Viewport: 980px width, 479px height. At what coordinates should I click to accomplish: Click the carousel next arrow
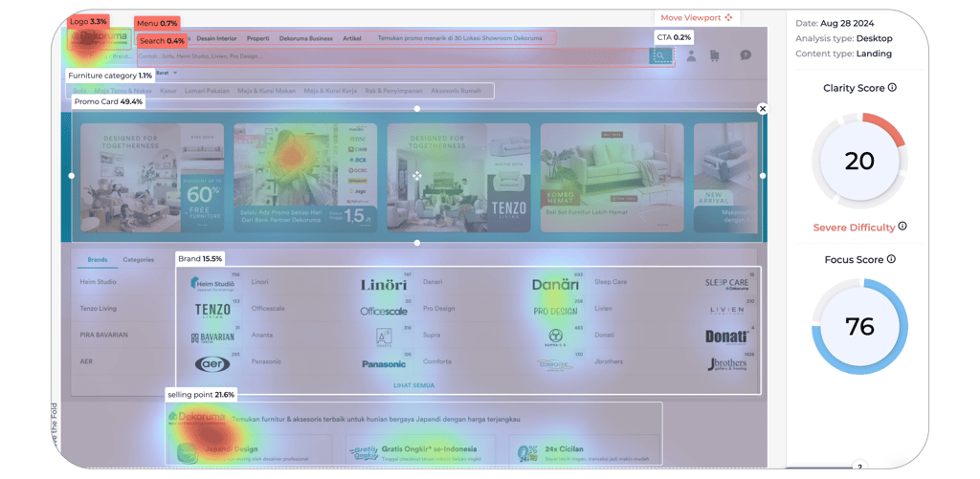(x=749, y=178)
